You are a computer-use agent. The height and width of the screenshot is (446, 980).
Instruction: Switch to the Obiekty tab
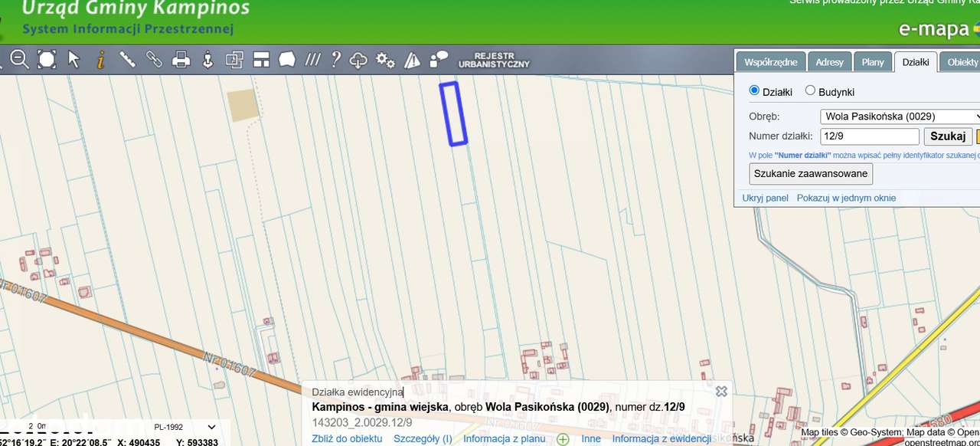pyautogui.click(x=961, y=62)
